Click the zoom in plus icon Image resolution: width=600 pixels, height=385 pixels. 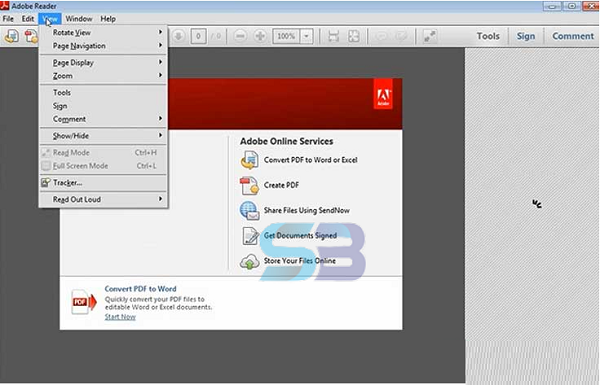point(260,36)
